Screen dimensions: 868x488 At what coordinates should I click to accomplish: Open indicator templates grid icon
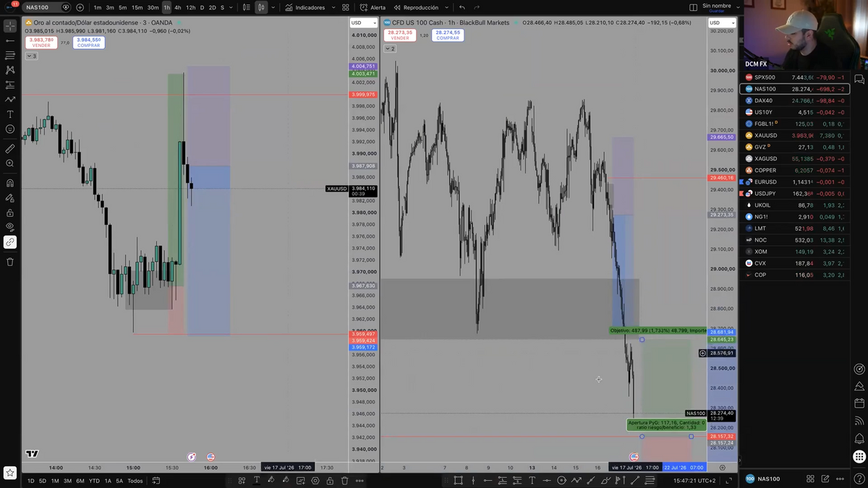coord(346,7)
